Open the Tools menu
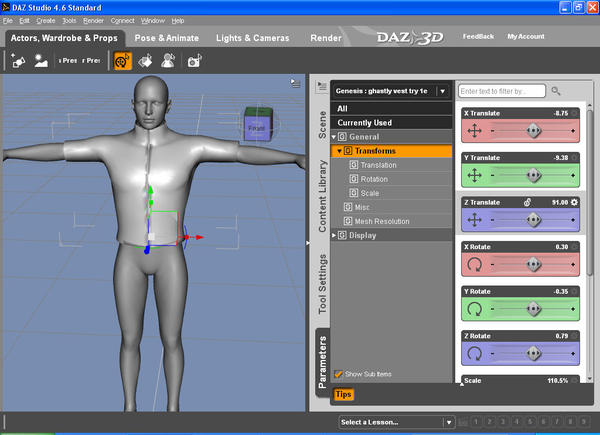This screenshot has height=435, width=600. [x=69, y=21]
